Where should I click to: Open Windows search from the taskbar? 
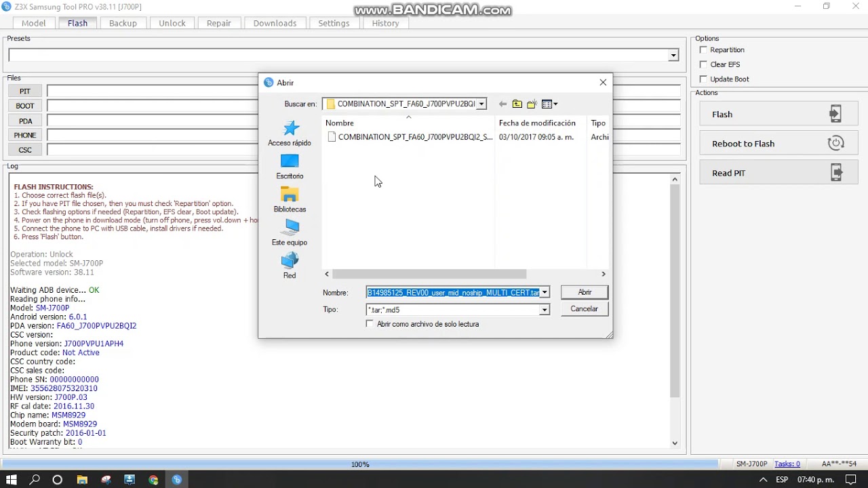(x=35, y=480)
